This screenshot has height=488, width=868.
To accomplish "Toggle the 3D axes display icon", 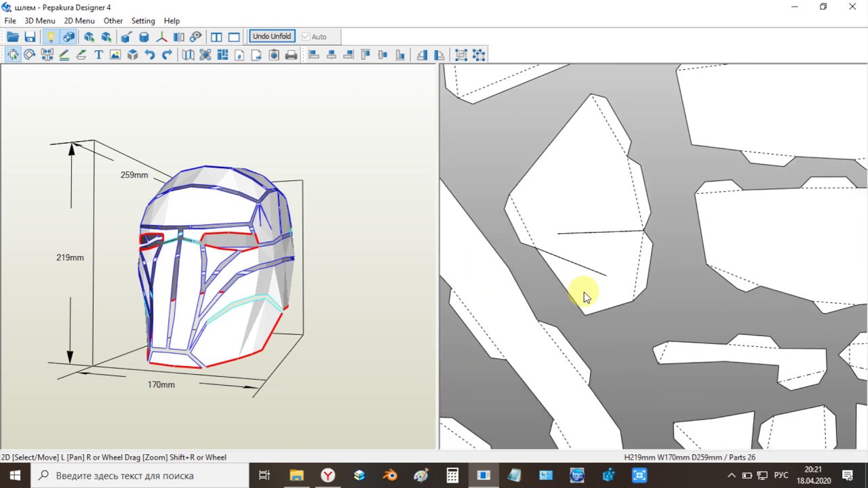I will pos(161,37).
